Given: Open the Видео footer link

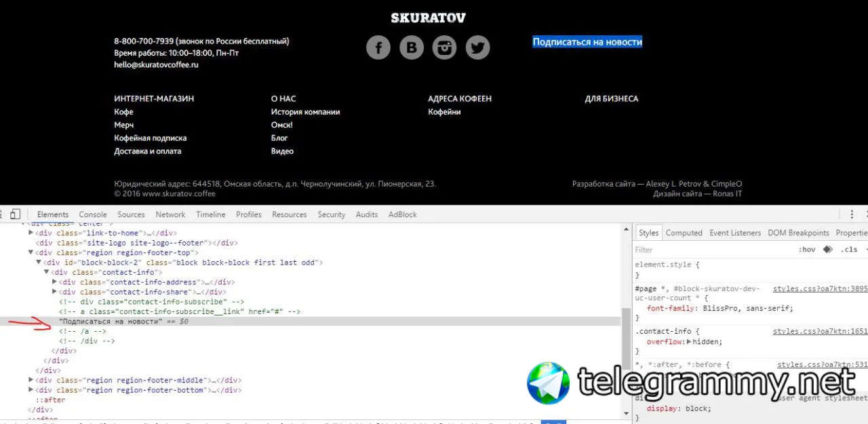Looking at the screenshot, I should 282,151.
